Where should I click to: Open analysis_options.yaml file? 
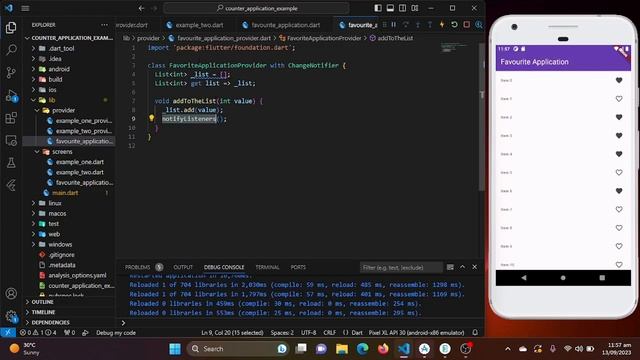point(77,276)
